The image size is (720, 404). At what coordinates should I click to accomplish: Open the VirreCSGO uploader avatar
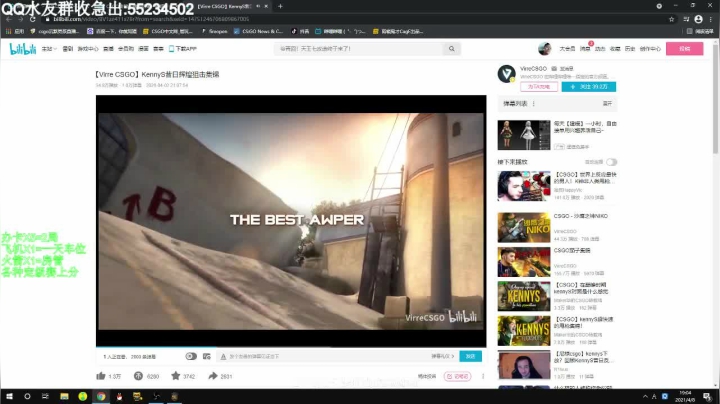(506, 73)
